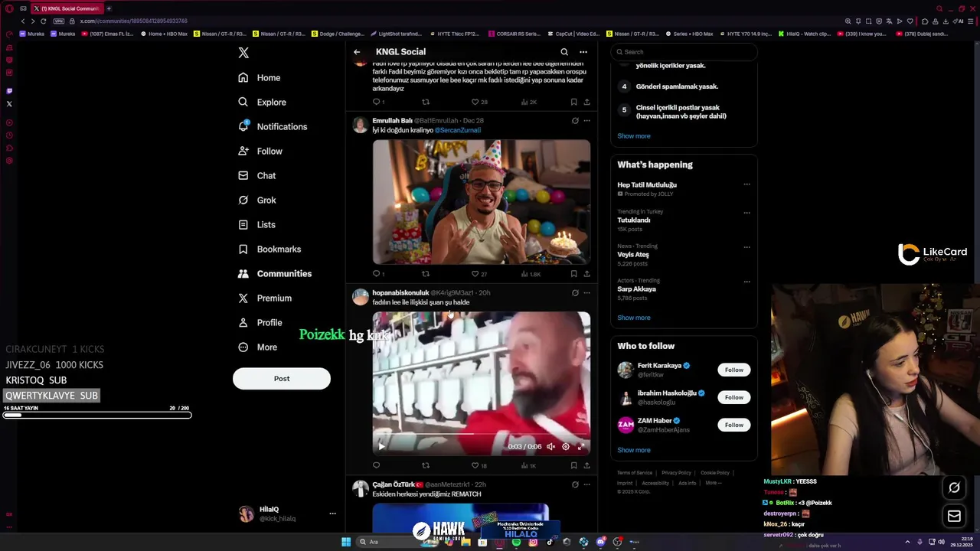
Task: Open HilalQ account switcher menu
Action: pos(286,514)
